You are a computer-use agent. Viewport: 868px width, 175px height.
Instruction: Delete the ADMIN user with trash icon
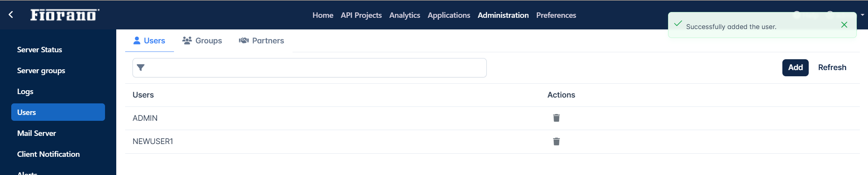pos(556,118)
